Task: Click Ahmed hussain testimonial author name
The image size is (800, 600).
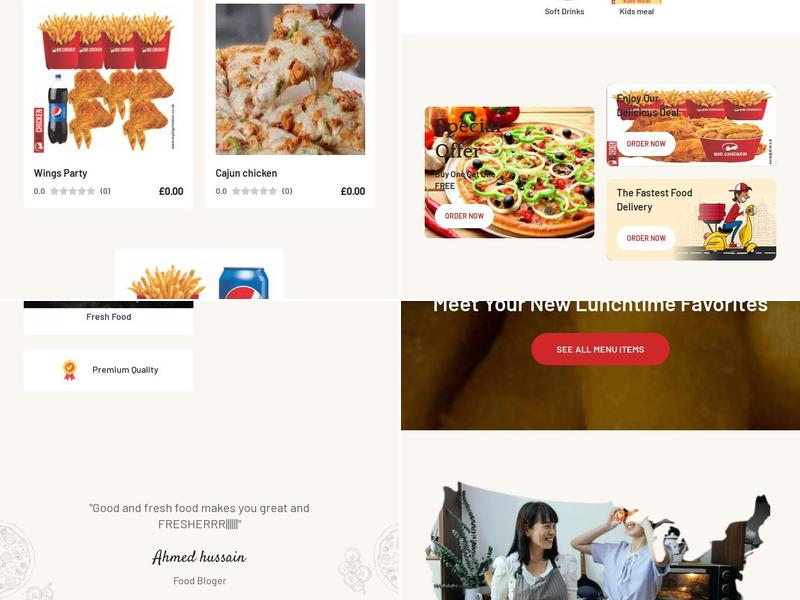Action: tap(199, 557)
